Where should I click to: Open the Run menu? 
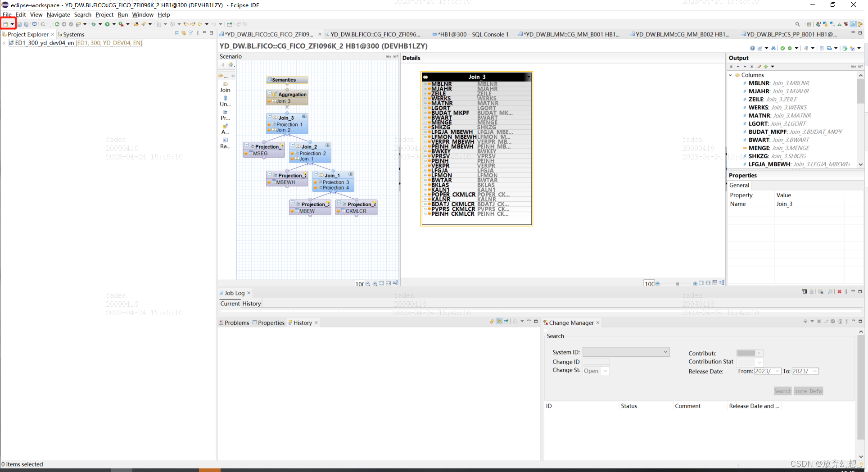[x=123, y=15]
